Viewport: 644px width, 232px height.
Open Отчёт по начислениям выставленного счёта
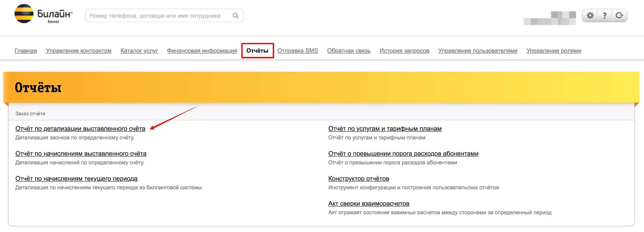coord(81,154)
